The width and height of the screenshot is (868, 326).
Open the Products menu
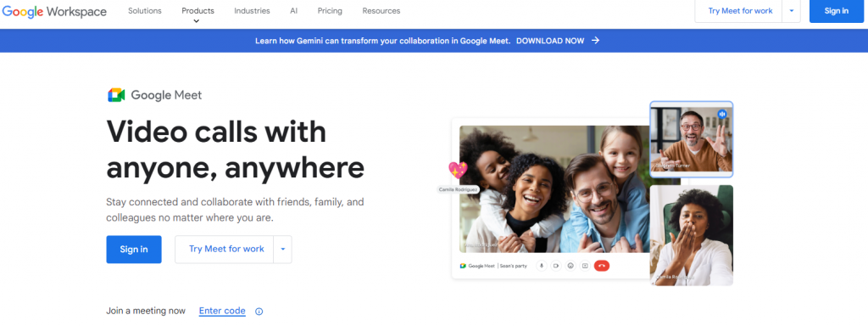198,10
